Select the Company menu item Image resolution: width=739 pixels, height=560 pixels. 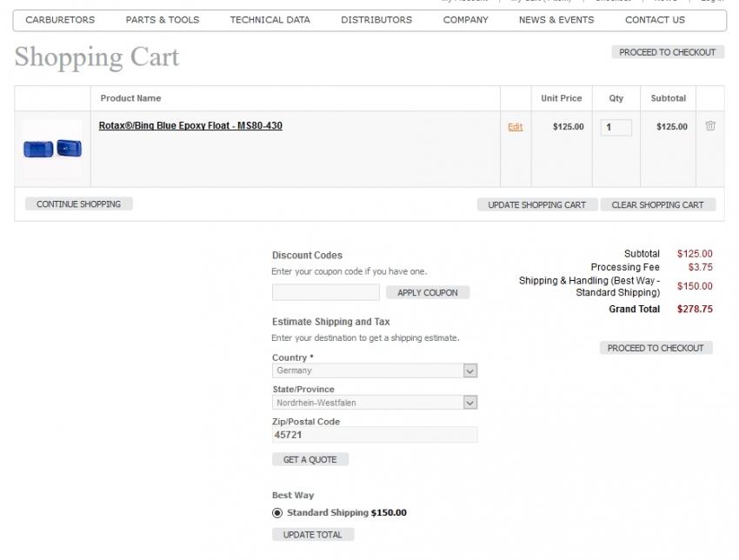[466, 20]
